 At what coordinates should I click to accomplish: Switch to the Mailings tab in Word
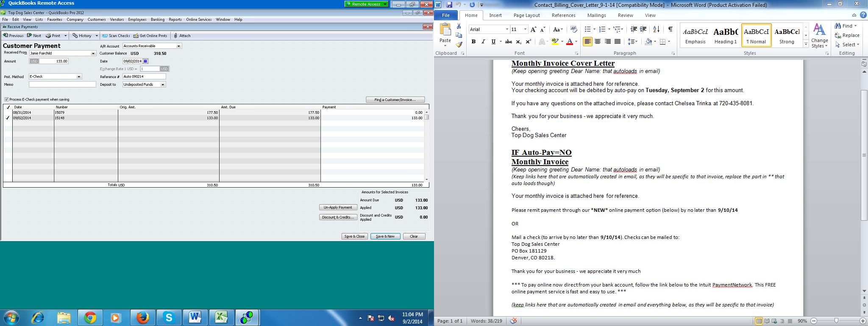tap(597, 15)
